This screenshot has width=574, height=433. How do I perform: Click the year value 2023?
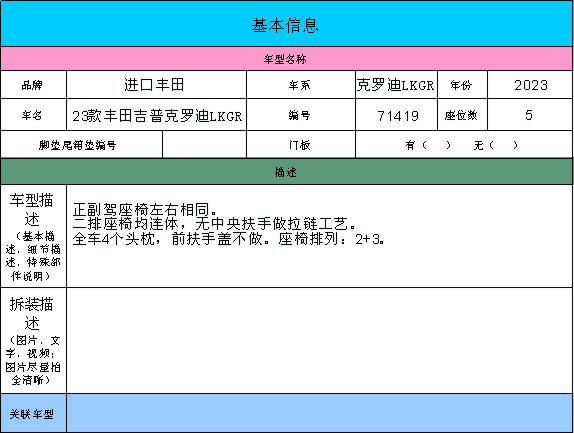point(530,85)
